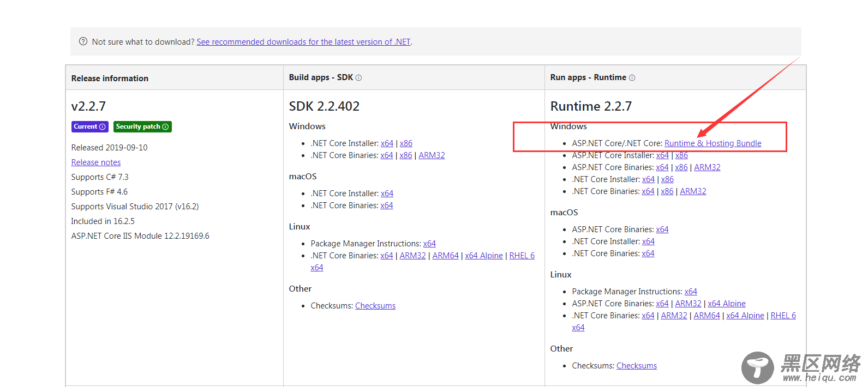Click the 'Runtime 2.2.7' heading
This screenshot has height=387, width=868.
click(x=591, y=106)
